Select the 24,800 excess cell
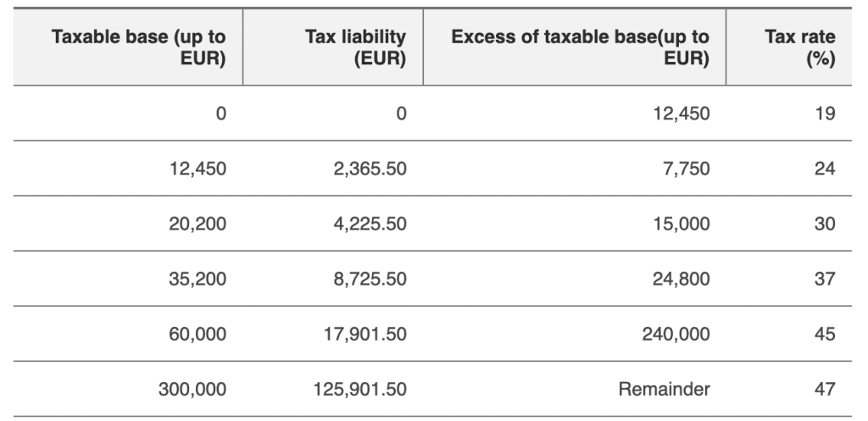This screenshot has width=868, height=421. (x=683, y=279)
